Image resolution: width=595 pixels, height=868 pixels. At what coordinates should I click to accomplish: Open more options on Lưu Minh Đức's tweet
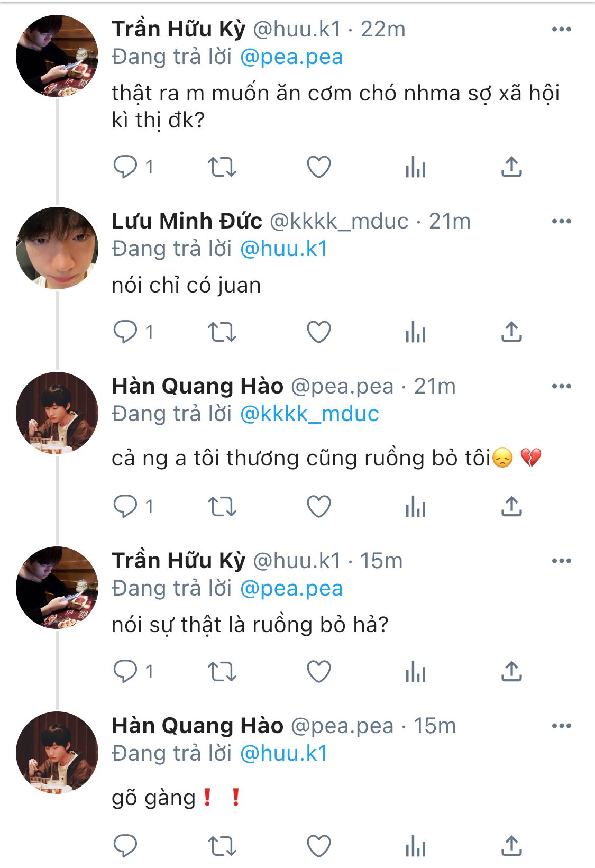pyautogui.click(x=561, y=221)
